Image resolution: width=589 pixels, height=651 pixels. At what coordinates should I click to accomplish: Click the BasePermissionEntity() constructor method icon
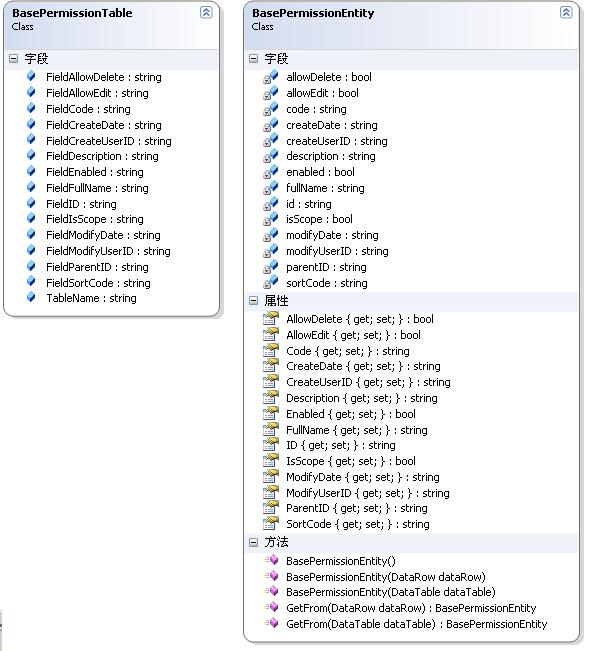pos(272,560)
